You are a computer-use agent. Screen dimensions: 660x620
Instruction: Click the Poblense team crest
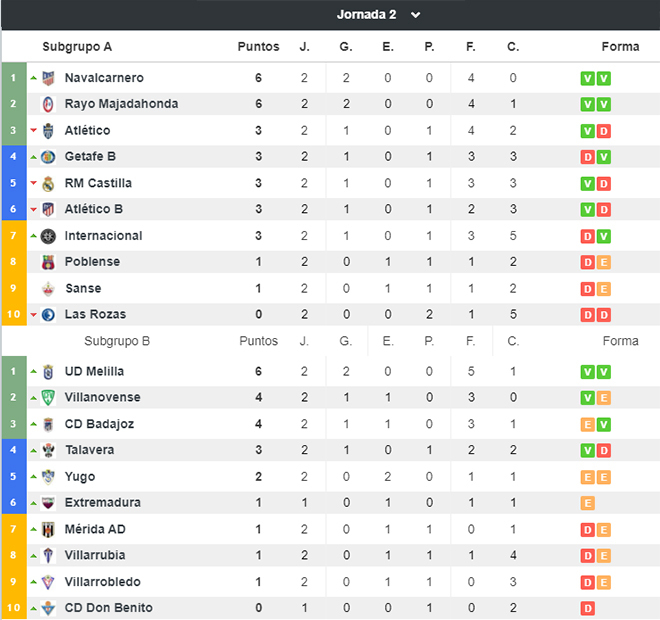click(48, 262)
